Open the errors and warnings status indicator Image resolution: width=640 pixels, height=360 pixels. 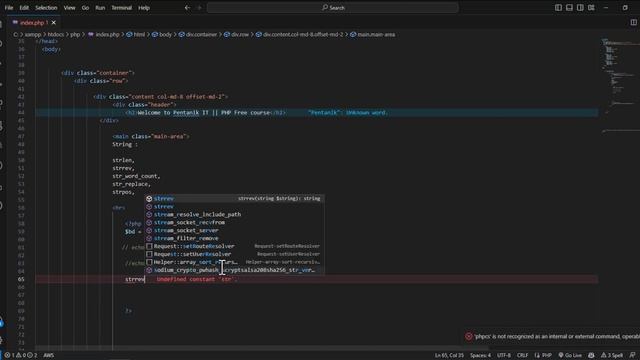pos(20,356)
